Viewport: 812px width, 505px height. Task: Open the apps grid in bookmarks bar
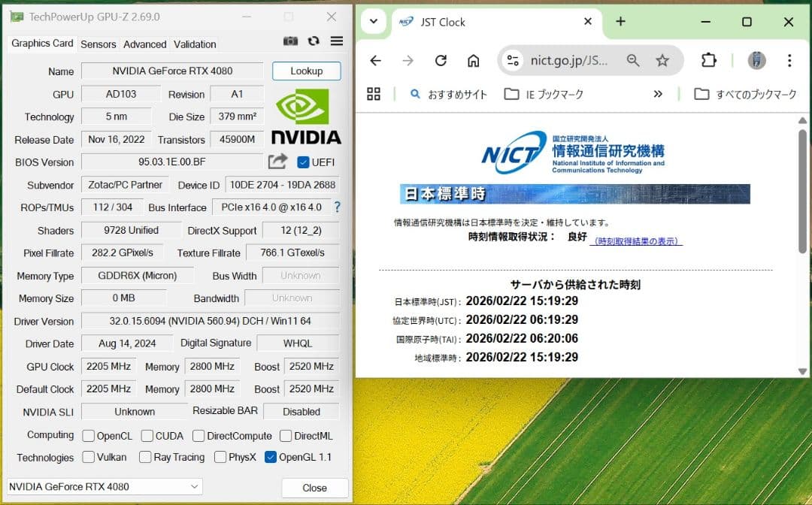click(x=374, y=94)
